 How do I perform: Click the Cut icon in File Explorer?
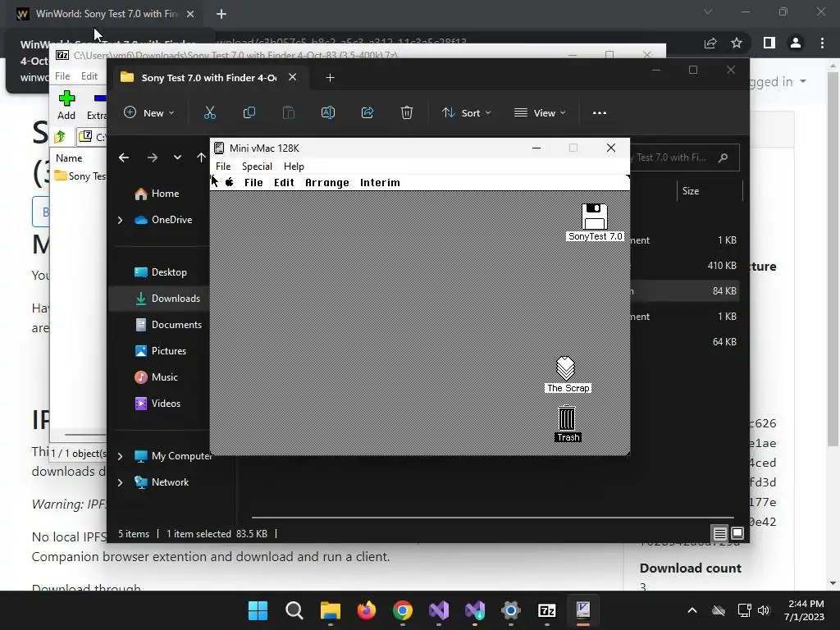[209, 112]
